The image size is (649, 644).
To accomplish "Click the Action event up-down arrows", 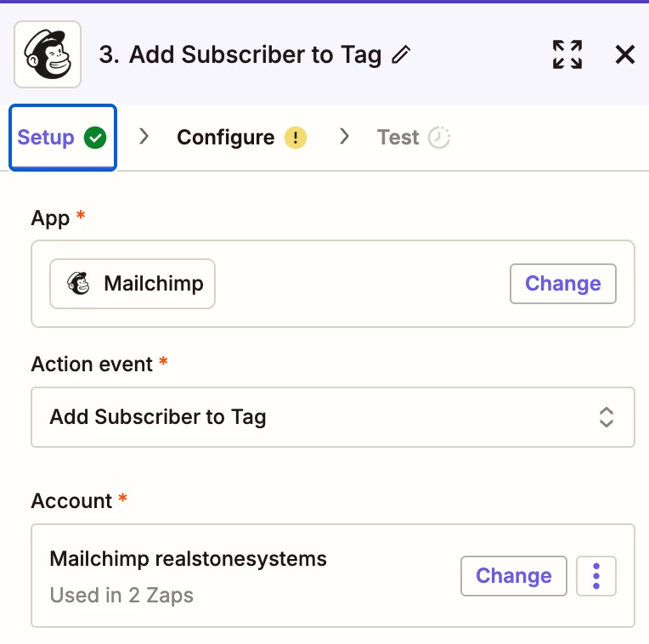I will [606, 417].
